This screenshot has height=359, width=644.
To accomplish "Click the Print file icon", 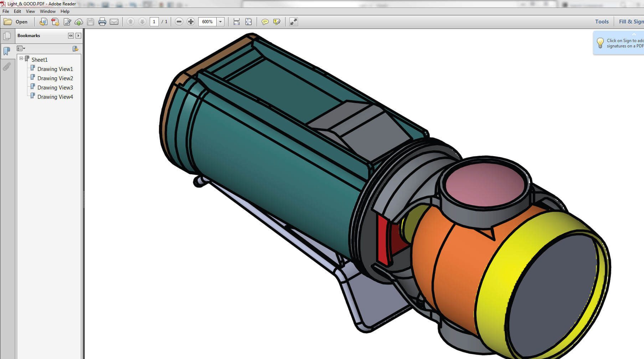I will pyautogui.click(x=102, y=22).
